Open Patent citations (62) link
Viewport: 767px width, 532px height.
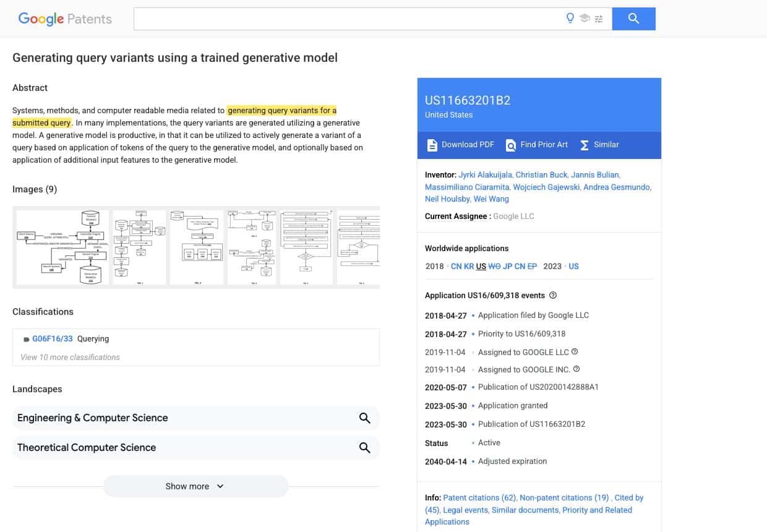479,497
